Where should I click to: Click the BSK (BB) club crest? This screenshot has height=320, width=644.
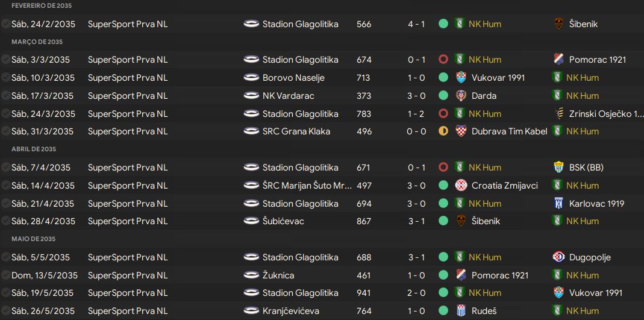pos(558,168)
